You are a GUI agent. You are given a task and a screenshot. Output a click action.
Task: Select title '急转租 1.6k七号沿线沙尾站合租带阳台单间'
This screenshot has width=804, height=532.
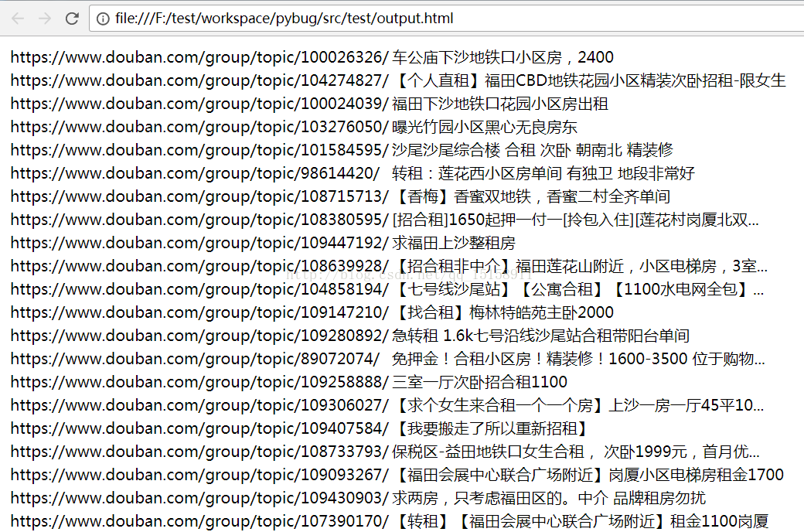pos(541,336)
